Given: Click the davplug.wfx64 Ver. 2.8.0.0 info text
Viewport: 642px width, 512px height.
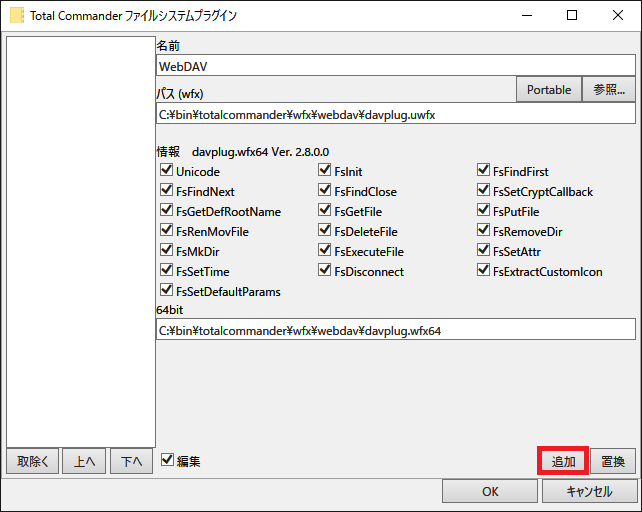Looking at the screenshot, I should pyautogui.click(x=260, y=152).
